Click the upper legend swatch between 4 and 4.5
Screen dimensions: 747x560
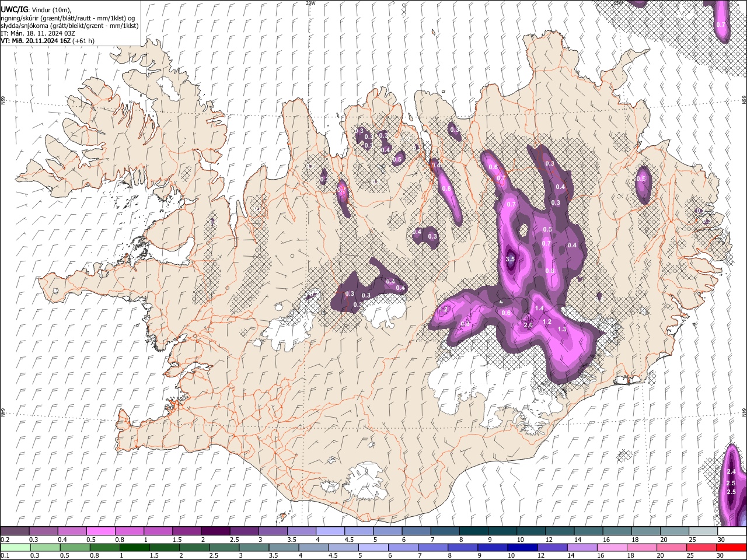point(330,531)
